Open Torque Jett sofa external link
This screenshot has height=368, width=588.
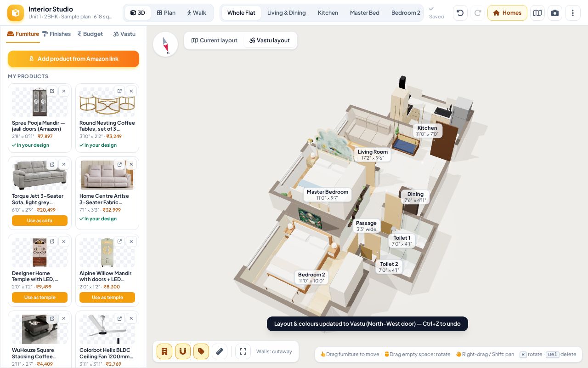click(52, 164)
